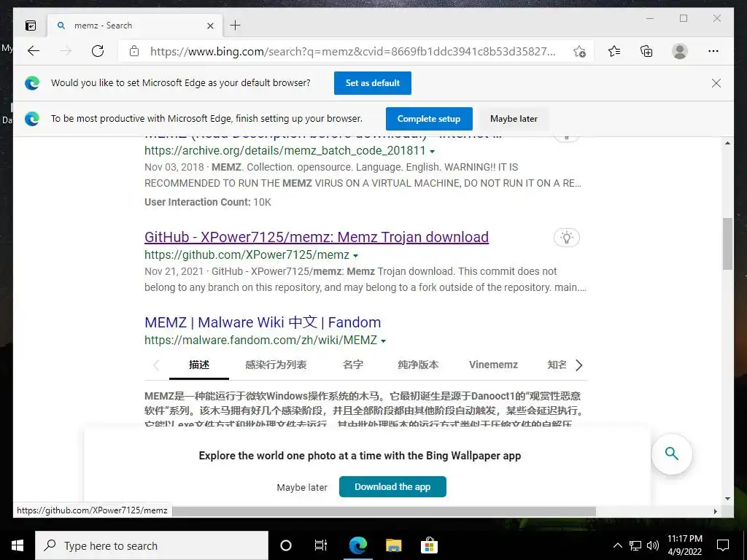The height and width of the screenshot is (560, 747).
Task: Select the 名字 tab
Action: click(x=353, y=365)
